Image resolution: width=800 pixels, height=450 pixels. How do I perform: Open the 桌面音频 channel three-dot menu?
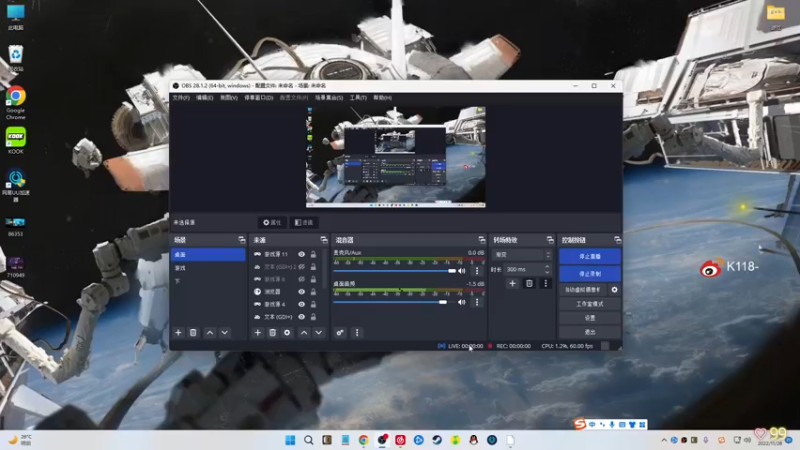coord(477,302)
